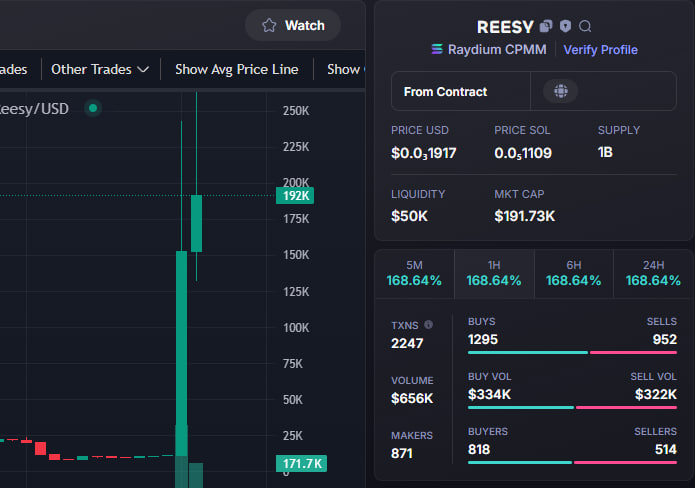Click the TXNS count 2247
The width and height of the screenshot is (695, 488).
click(407, 344)
